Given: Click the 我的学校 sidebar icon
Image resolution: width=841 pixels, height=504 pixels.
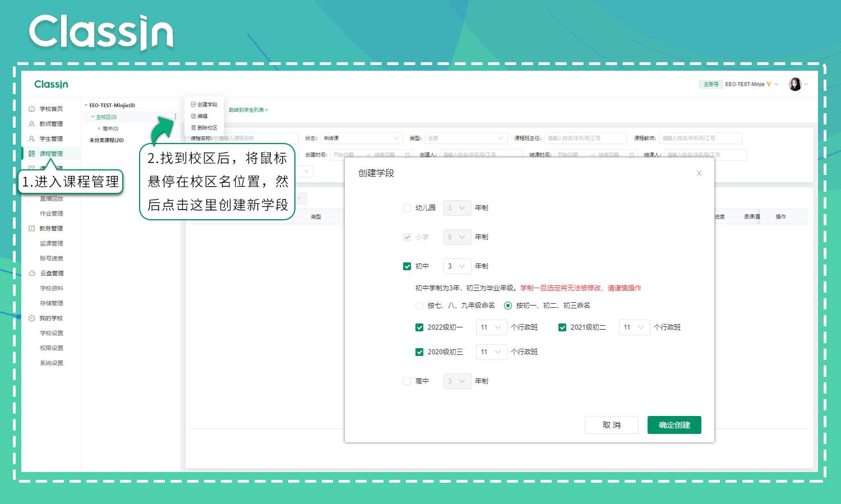Looking at the screenshot, I should point(31,318).
